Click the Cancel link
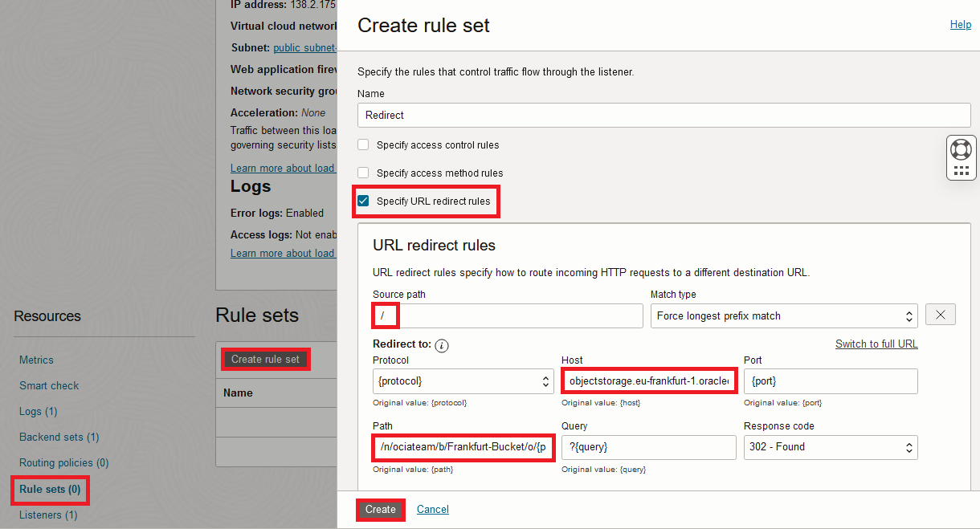The width and height of the screenshot is (980, 529). (433, 510)
